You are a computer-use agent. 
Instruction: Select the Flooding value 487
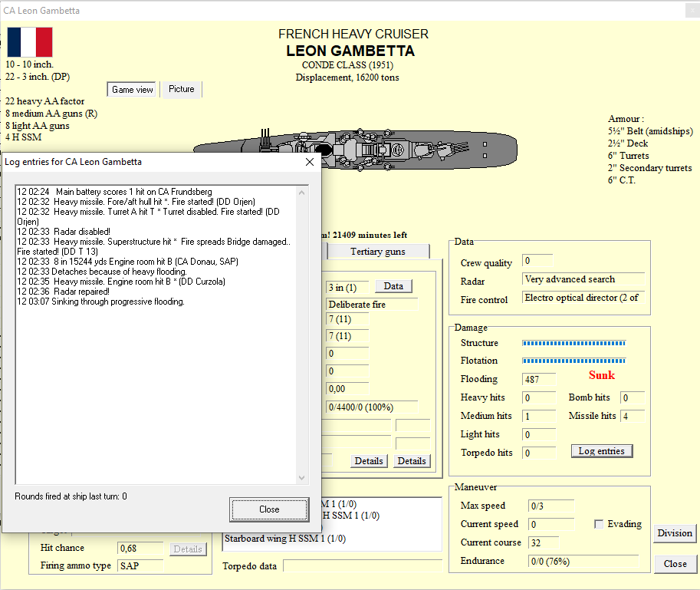[x=539, y=380]
